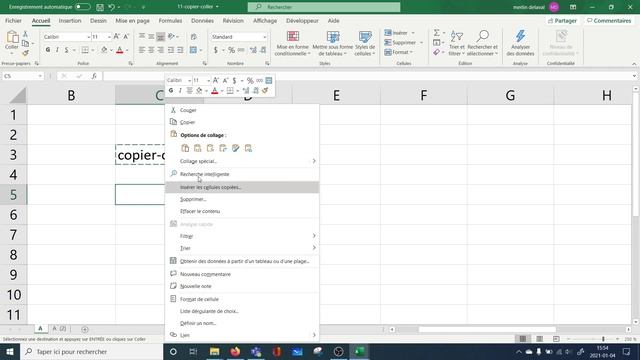Choose Nouveau commentaire in the context menu
Image resolution: width=640 pixels, height=360 pixels.
pyautogui.click(x=242, y=274)
